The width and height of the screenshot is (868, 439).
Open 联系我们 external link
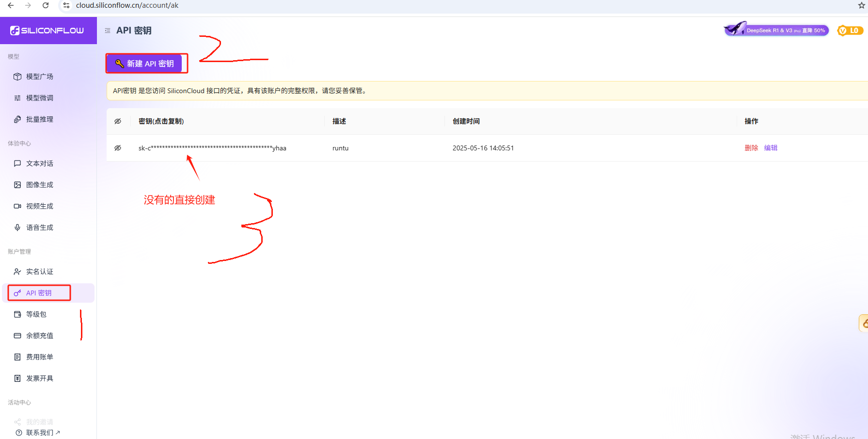click(43, 433)
